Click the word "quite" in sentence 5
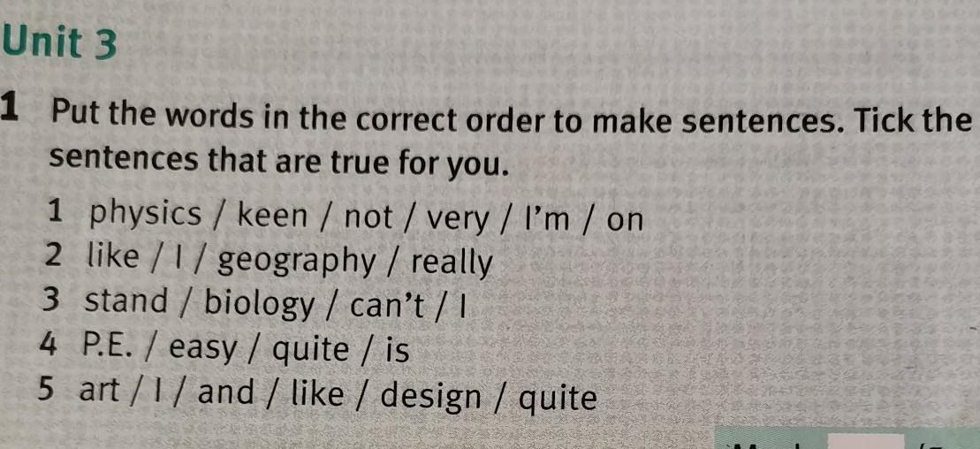Viewport: 980px width, 449px height. pyautogui.click(x=558, y=399)
